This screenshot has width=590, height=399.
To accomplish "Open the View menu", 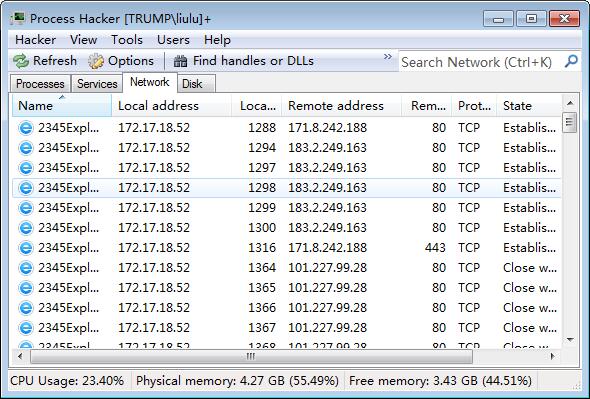I will tap(84, 40).
